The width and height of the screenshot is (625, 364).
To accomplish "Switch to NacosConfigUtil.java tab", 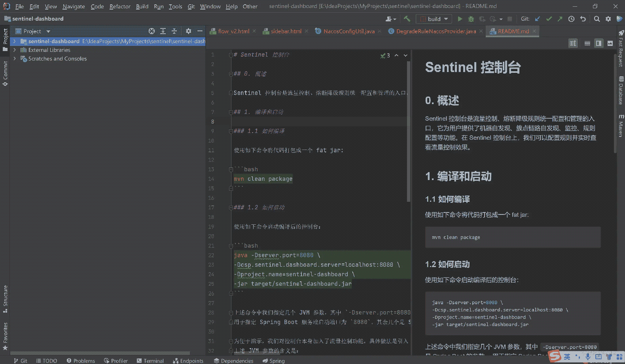I will click(348, 31).
